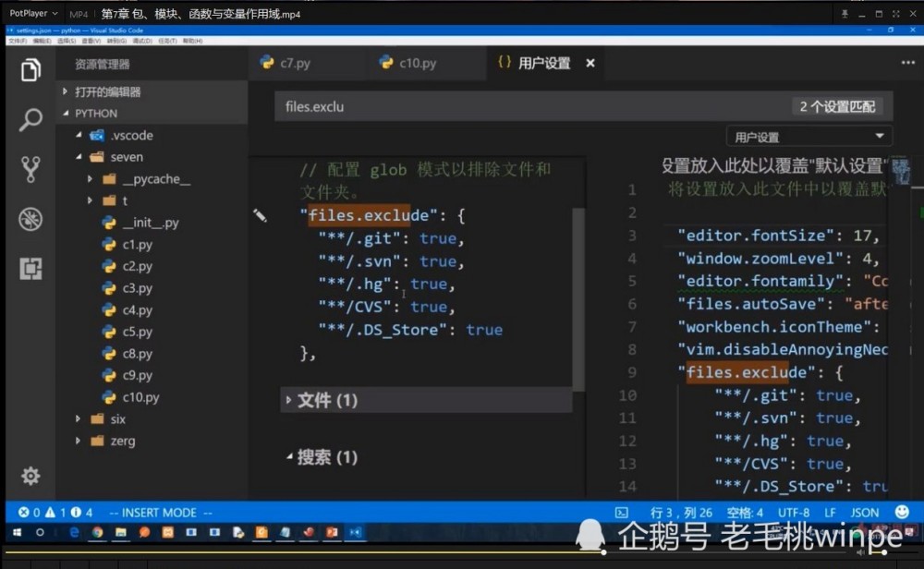Open the Source Control view

click(30, 169)
